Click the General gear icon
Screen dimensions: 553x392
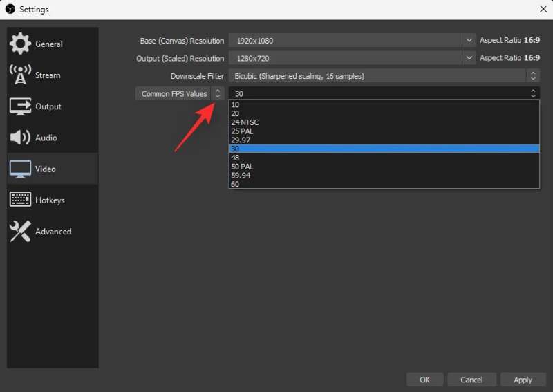click(x=20, y=44)
